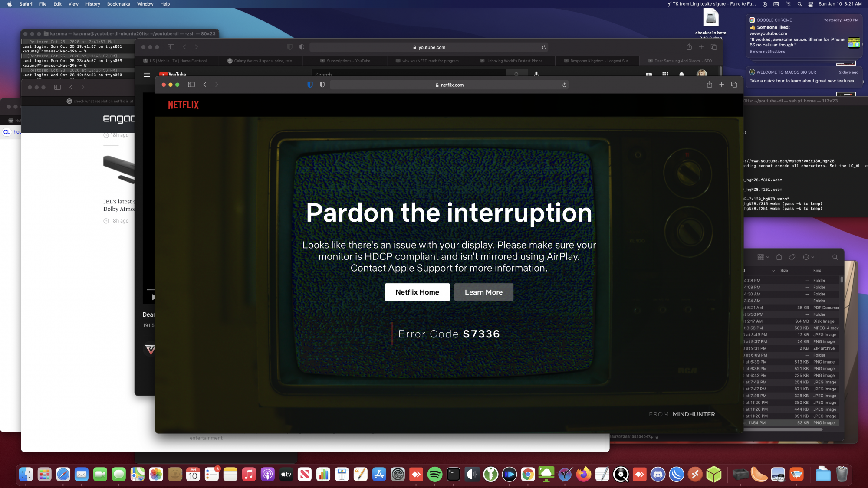
Task: Sort the Finder list by Size column
Action: [x=793, y=271]
